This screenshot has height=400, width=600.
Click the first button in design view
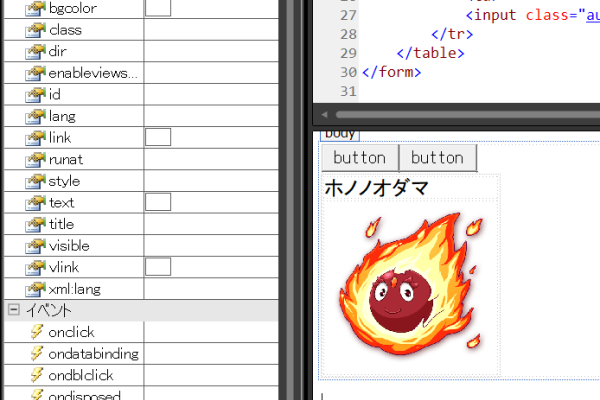pyautogui.click(x=360, y=158)
